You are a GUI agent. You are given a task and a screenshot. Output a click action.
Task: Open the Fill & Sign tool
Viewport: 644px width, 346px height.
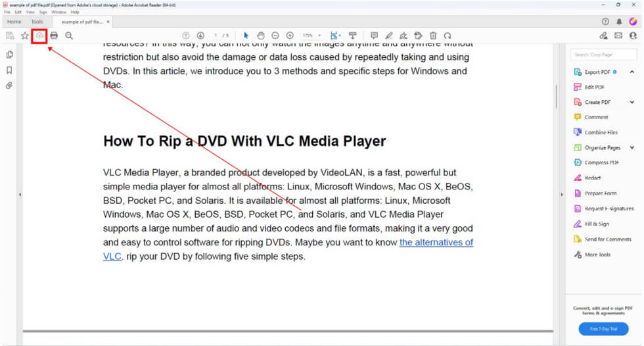pyautogui.click(x=591, y=224)
